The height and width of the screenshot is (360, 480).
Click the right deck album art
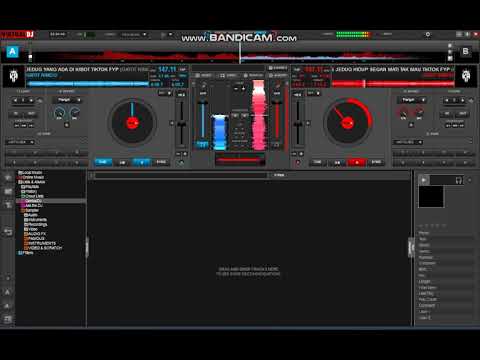click(x=466, y=76)
